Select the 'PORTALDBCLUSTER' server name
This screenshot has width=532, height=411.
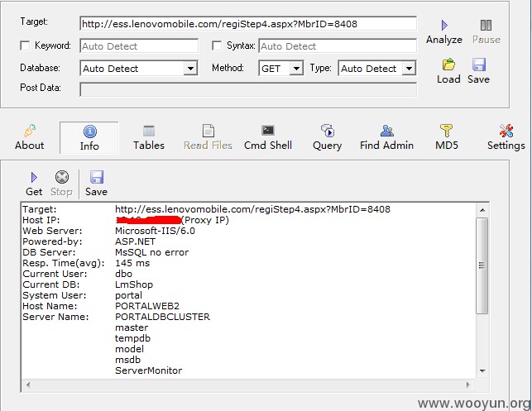(162, 317)
